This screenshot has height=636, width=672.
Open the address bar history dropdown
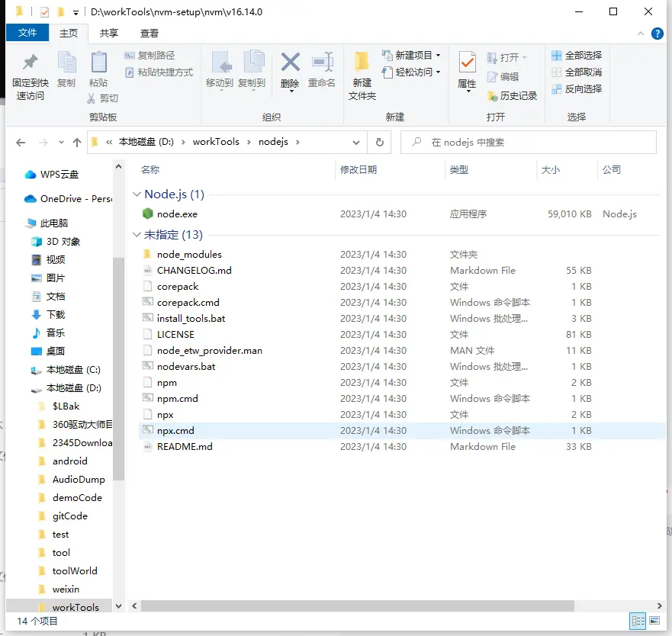pyautogui.click(x=356, y=142)
